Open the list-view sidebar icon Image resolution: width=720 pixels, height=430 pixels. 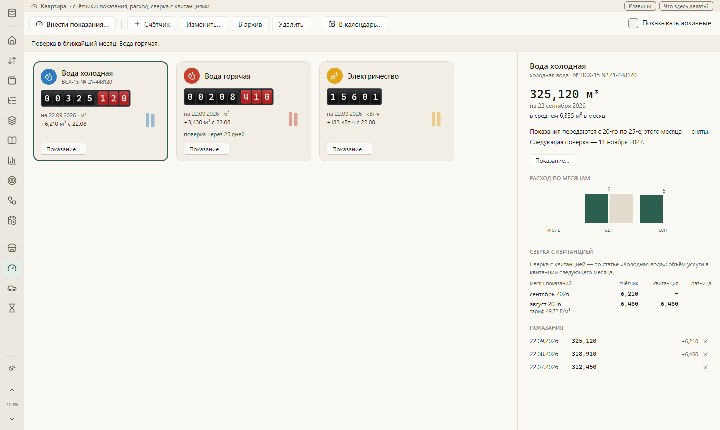12,100
